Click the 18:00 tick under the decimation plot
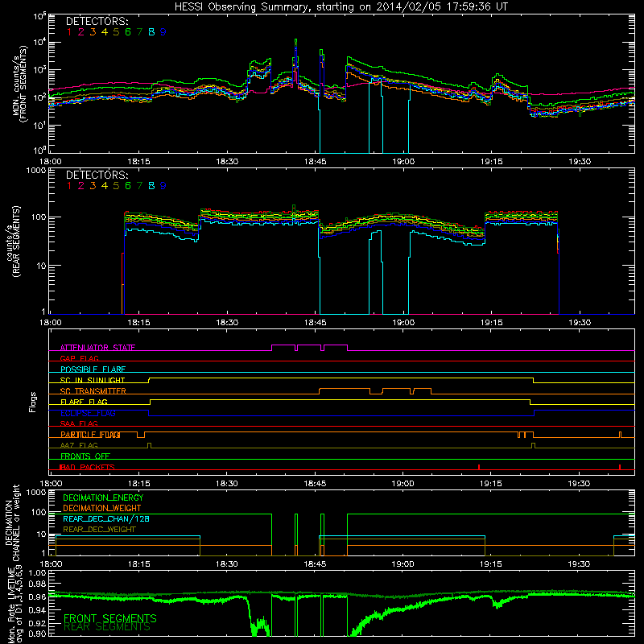 click(51, 564)
